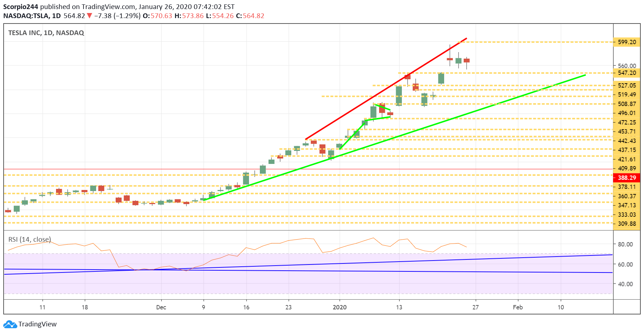The height and width of the screenshot is (334, 644).
Task: Select the 421.61 price level label
Action: pos(627,159)
